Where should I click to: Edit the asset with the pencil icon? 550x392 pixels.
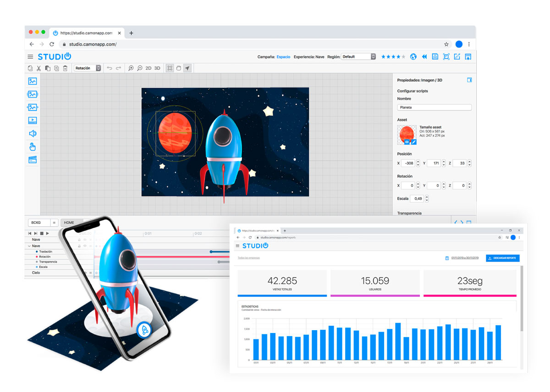413,142
